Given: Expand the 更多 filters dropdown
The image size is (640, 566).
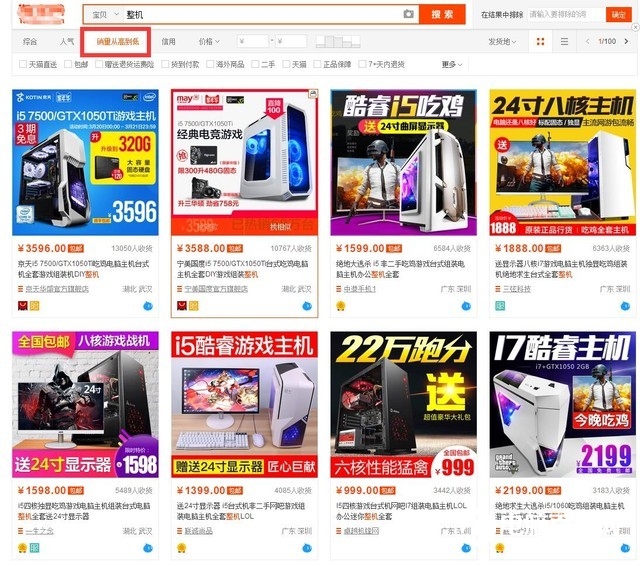Looking at the screenshot, I should tap(452, 64).
